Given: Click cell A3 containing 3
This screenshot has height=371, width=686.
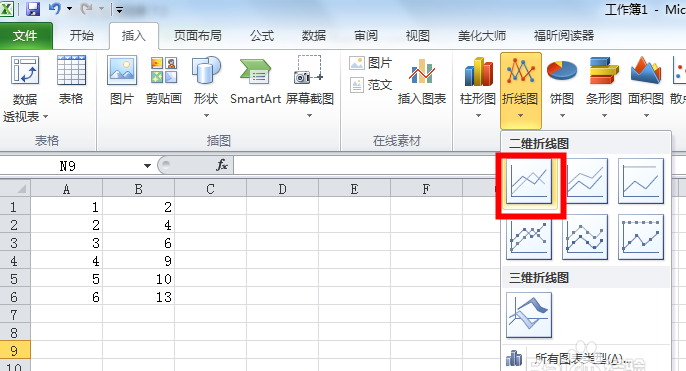Looking at the screenshot, I should point(66,243).
